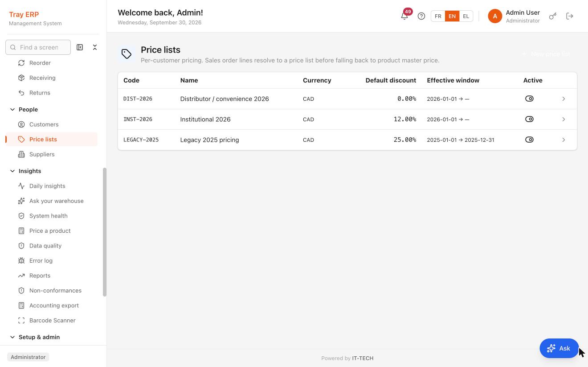Click the Ask assistant button
588x367 pixels.
pyautogui.click(x=559, y=348)
